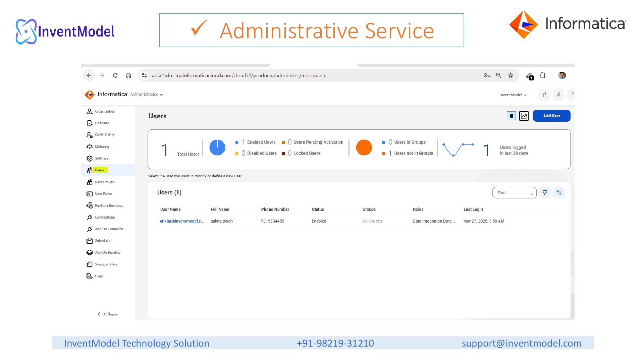Image resolution: width=644 pixels, height=362 pixels.
Task: Sort by Groups column header
Action: 369,209
